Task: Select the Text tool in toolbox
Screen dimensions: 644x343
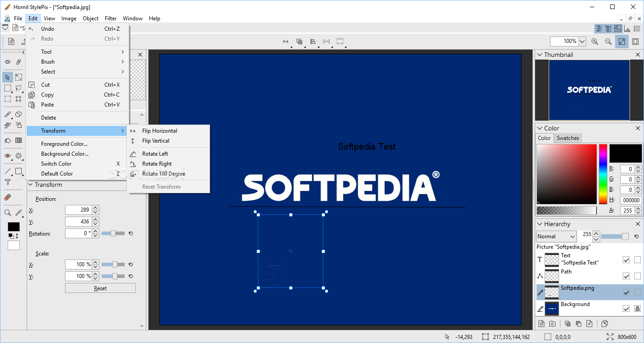Action: pyautogui.click(x=8, y=182)
